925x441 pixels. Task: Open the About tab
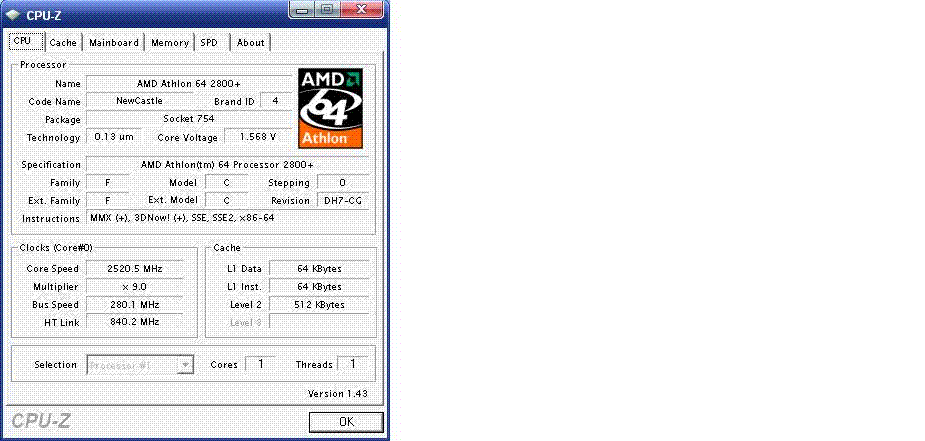(x=250, y=42)
